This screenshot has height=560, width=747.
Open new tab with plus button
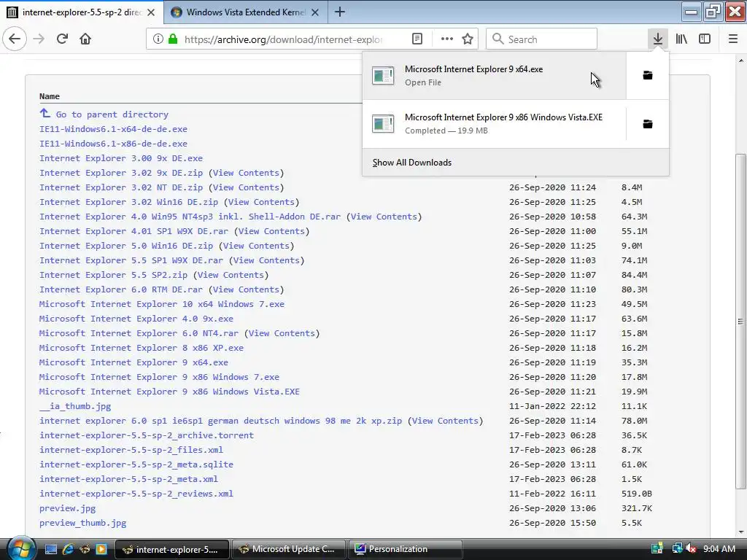340,12
